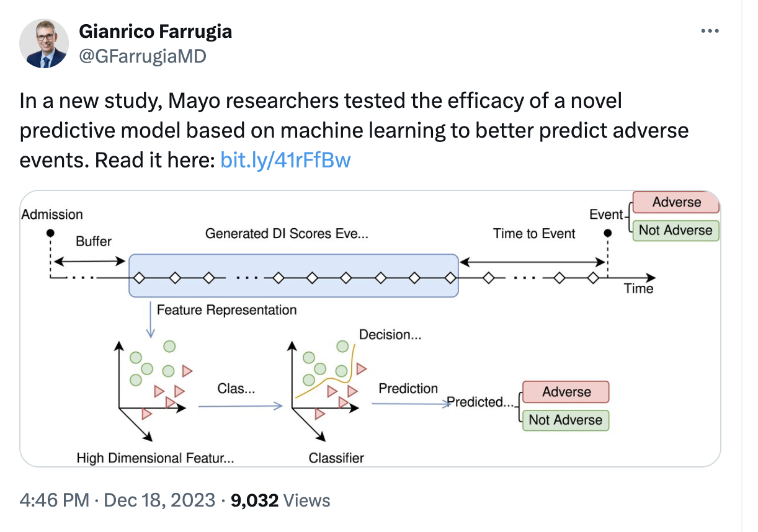Viewport: 758px width, 532px height.
Task: Click the Admission point dot
Action: 50,233
